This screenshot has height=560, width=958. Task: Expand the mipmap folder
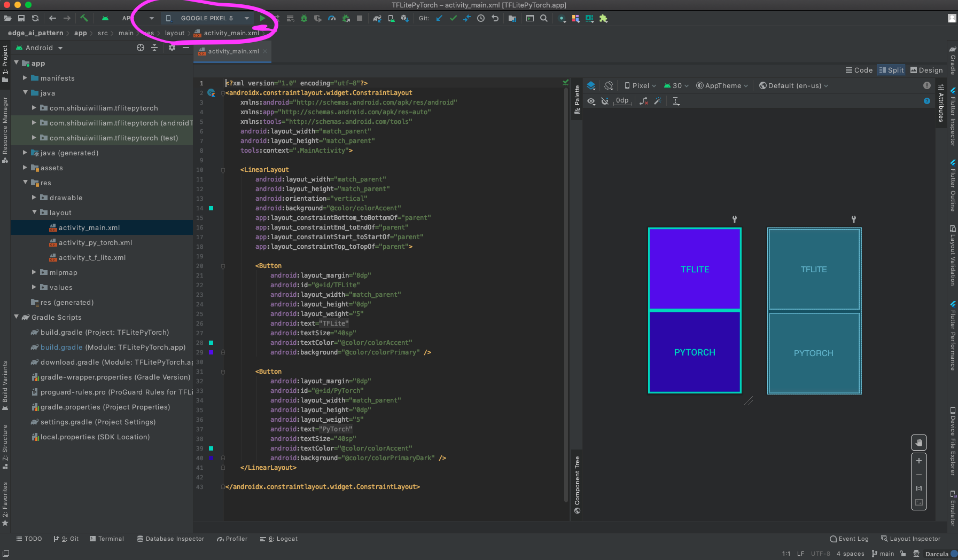[34, 272]
